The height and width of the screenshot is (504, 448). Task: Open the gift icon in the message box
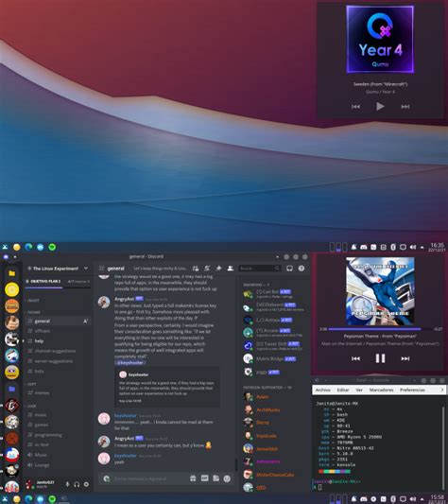click(x=193, y=478)
